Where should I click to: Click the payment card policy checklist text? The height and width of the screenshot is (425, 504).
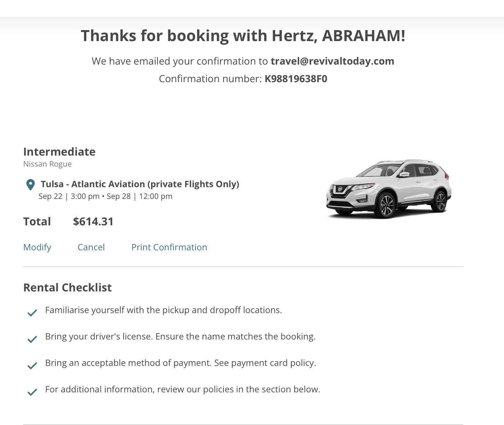coord(180,363)
